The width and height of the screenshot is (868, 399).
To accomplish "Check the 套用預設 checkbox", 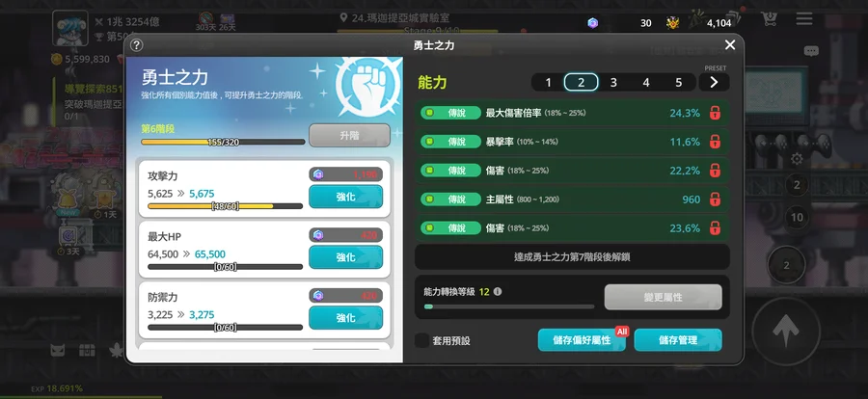I will coord(421,340).
